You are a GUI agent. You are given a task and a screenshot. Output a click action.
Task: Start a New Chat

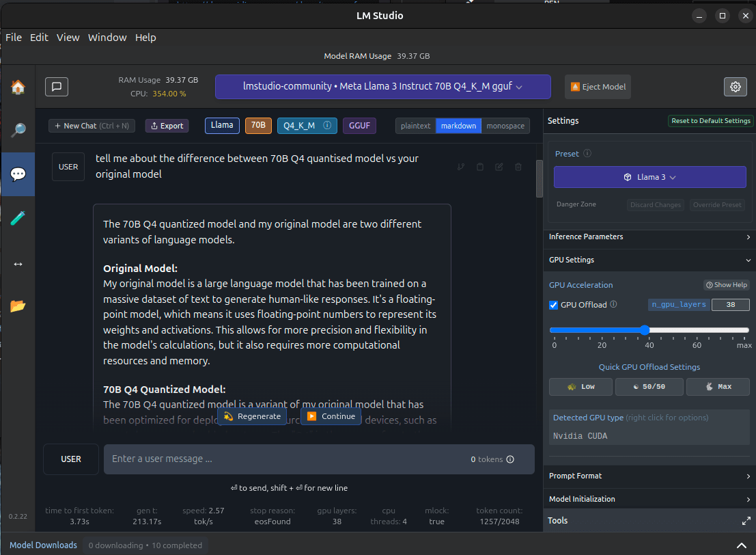[92, 126]
